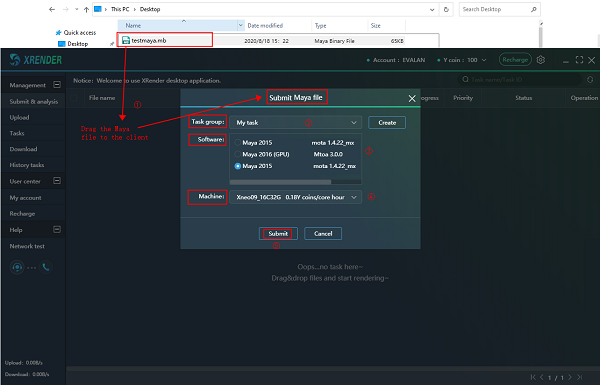Open Tasks in sidebar
The height and width of the screenshot is (385, 600).
click(x=34, y=133)
